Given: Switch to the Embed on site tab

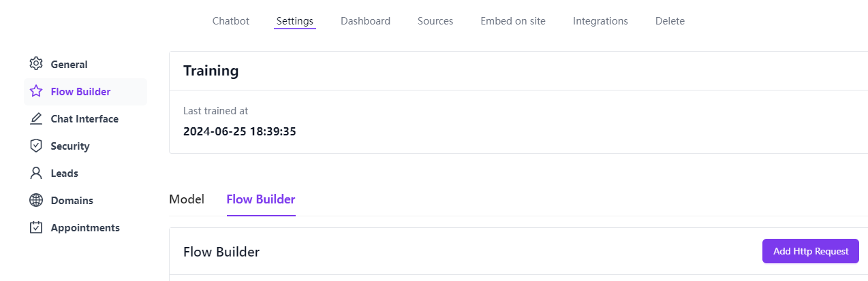Looking at the screenshot, I should (x=513, y=21).
